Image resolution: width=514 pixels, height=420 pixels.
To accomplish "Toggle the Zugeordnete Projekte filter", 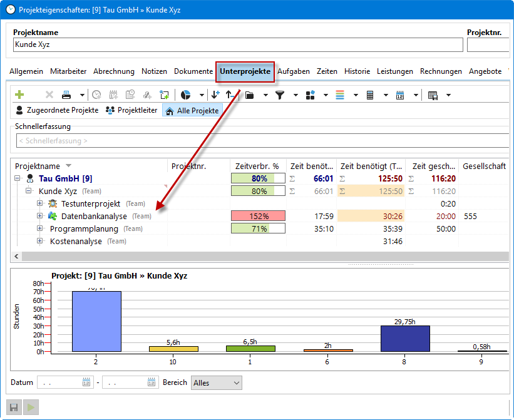I will pyautogui.click(x=56, y=110).
